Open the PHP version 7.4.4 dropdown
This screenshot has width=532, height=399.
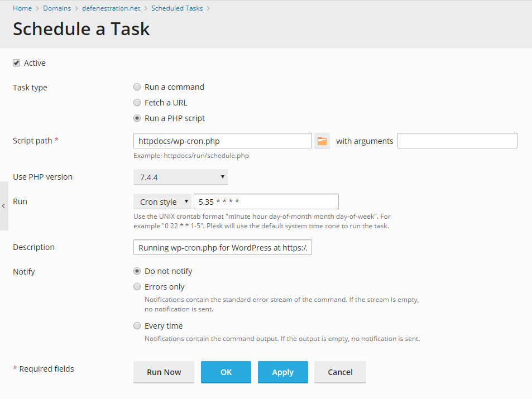coord(180,177)
